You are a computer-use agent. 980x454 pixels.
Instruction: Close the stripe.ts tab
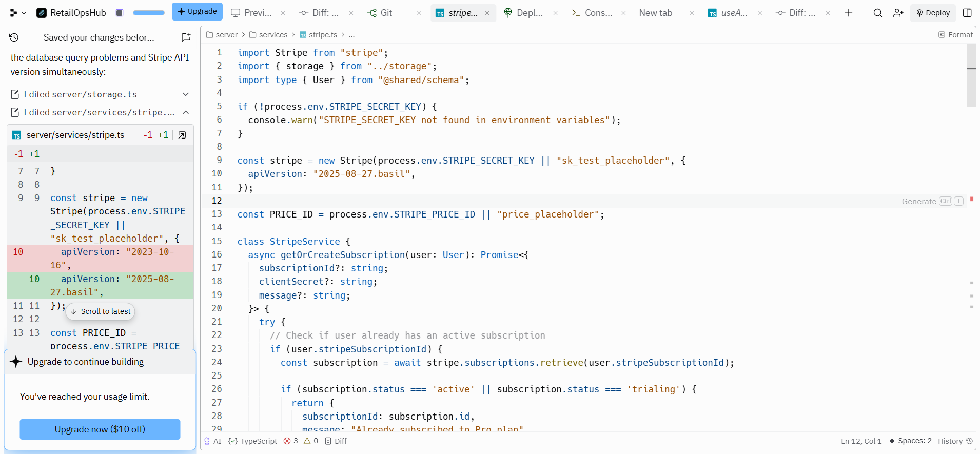(x=487, y=13)
